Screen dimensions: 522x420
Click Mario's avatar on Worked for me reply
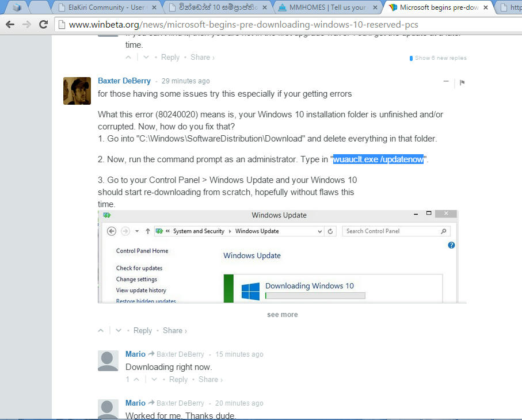[x=108, y=409]
